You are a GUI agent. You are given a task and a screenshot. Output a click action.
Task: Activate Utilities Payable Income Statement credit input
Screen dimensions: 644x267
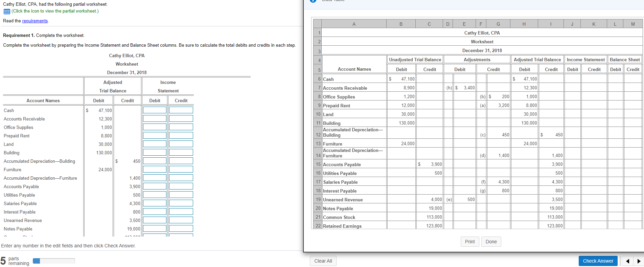click(181, 195)
